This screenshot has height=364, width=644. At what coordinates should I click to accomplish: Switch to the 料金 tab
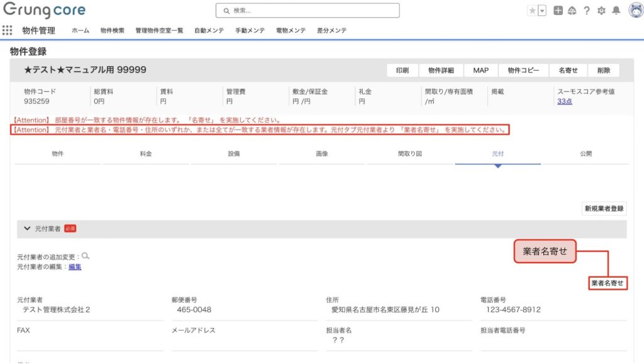click(145, 153)
